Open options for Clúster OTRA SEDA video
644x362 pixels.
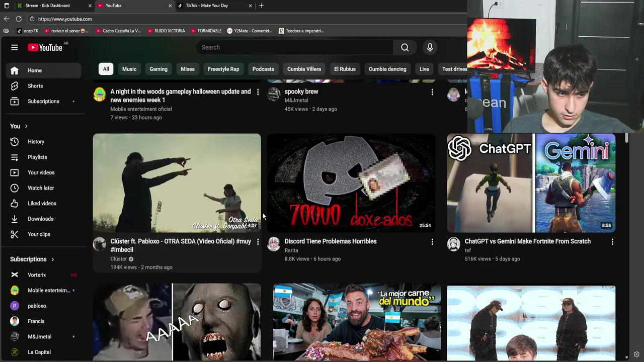[x=258, y=242]
